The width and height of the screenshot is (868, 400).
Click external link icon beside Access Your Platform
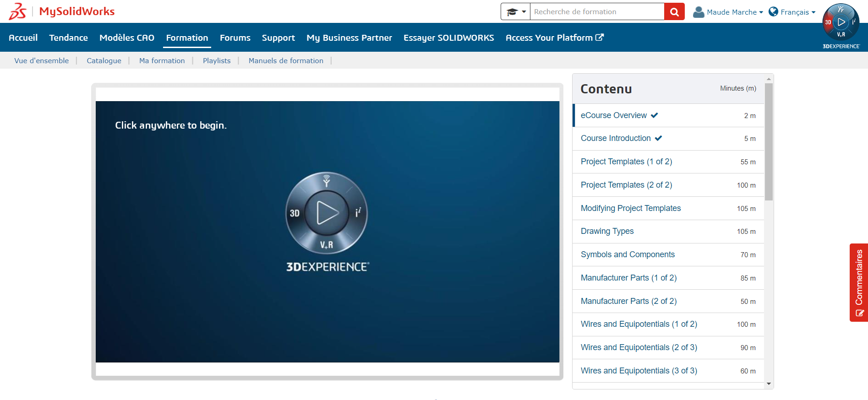coord(600,38)
